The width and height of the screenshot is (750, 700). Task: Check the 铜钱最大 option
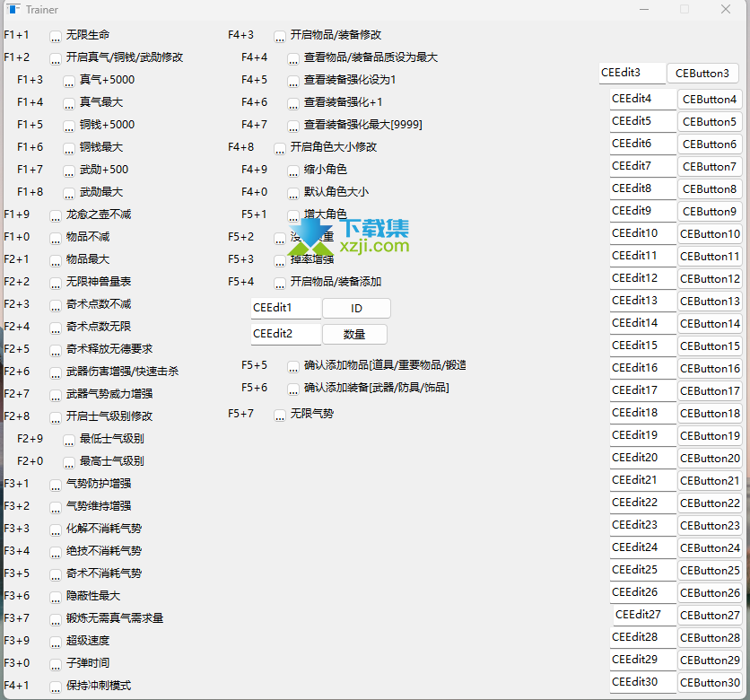pyautogui.click(x=69, y=148)
